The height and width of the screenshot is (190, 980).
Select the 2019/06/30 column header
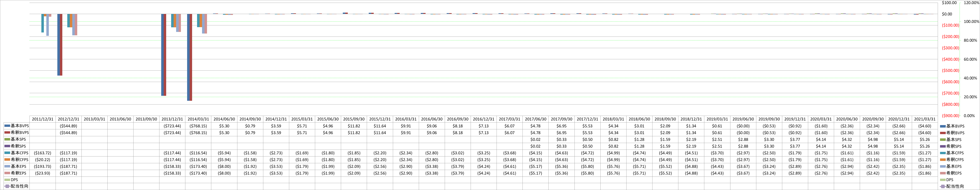pyautogui.click(x=743, y=119)
